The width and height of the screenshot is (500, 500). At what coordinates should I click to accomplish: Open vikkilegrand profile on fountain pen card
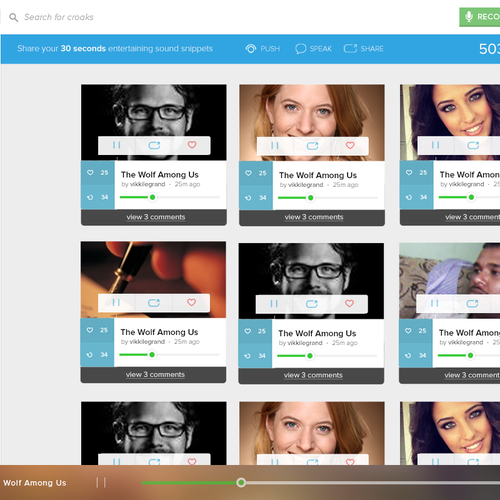click(x=147, y=342)
